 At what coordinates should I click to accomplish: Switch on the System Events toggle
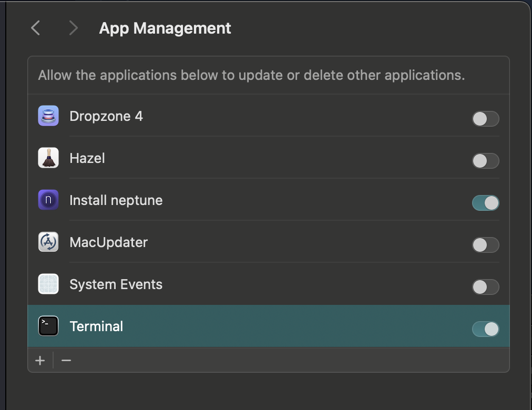[485, 287]
